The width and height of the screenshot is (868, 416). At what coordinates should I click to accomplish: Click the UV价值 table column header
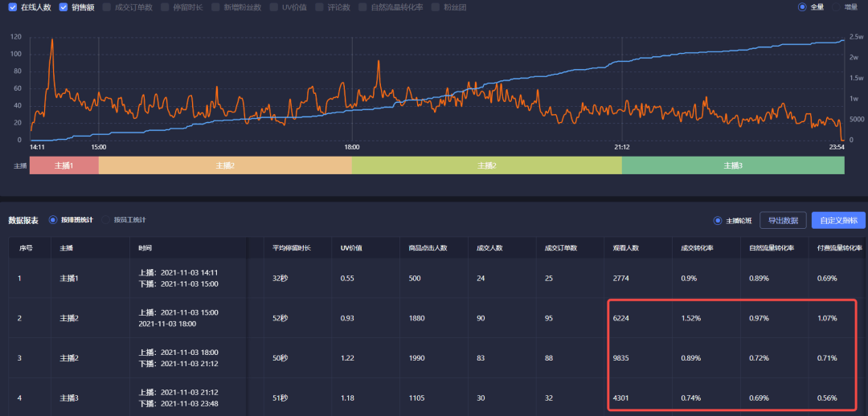[x=351, y=248]
